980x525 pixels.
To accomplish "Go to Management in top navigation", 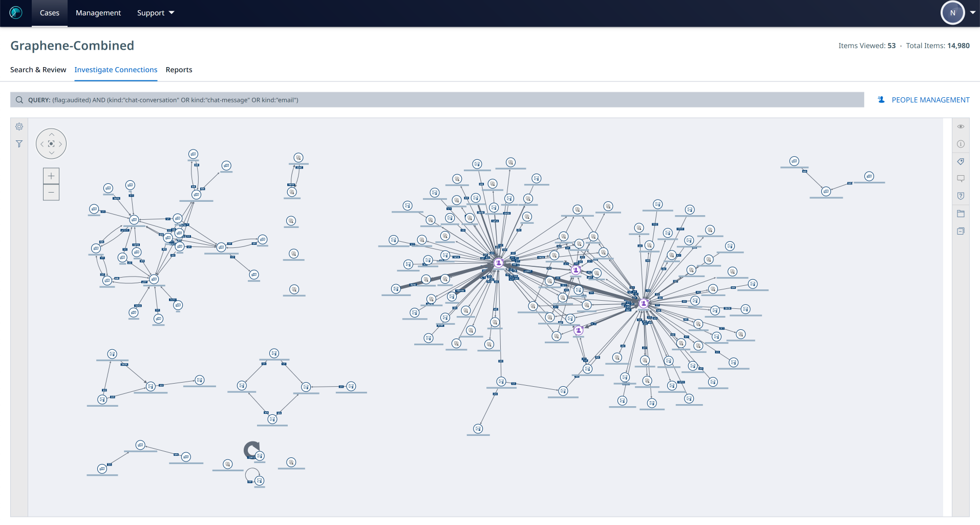I will tap(98, 13).
